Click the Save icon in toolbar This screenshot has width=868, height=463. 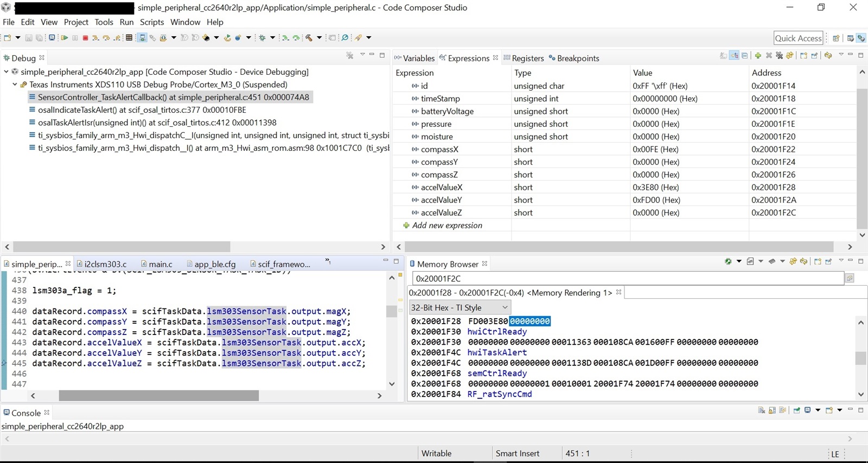pos(29,37)
